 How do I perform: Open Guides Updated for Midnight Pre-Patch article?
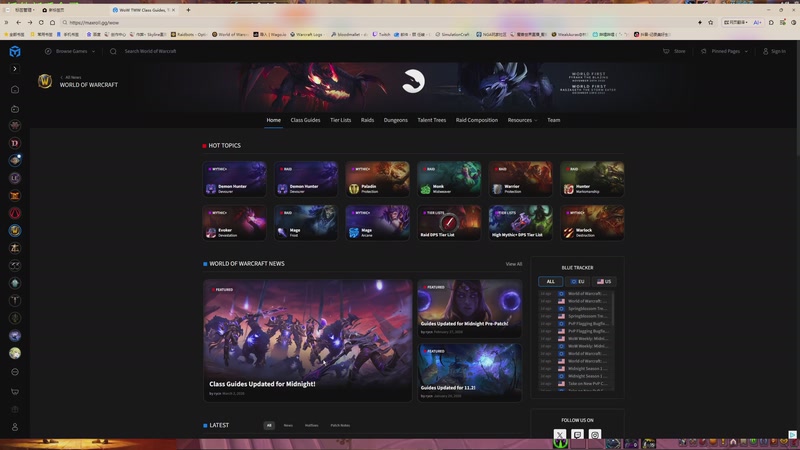click(x=469, y=308)
